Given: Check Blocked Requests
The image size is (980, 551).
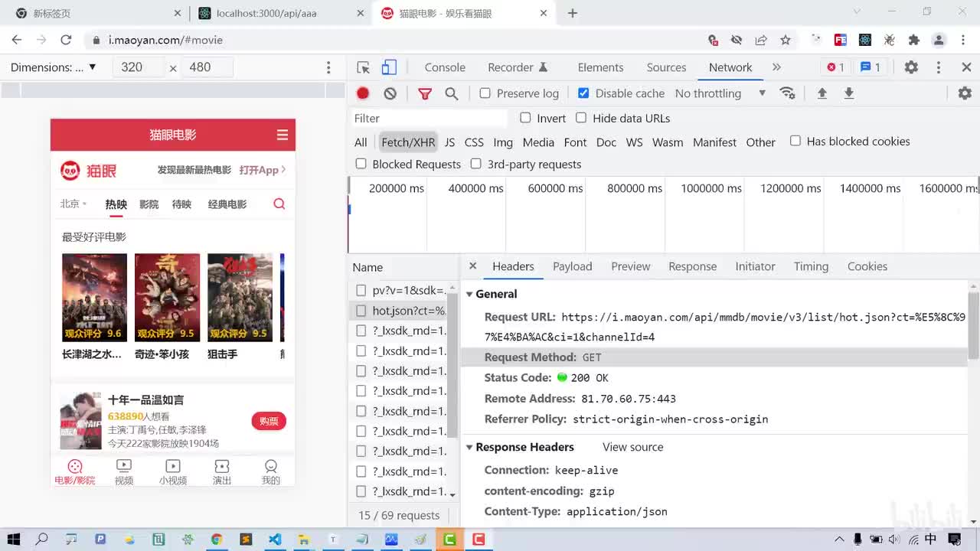Looking at the screenshot, I should coord(361,164).
